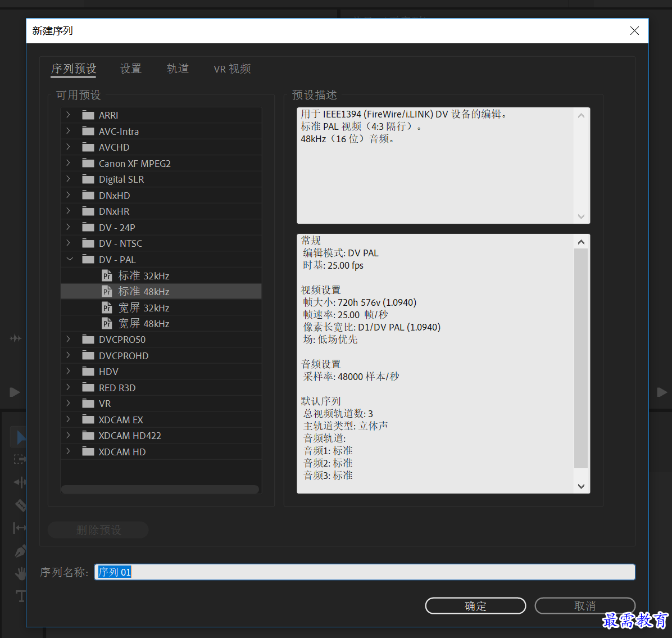Select the Pen tool in background toolbar

click(21, 550)
